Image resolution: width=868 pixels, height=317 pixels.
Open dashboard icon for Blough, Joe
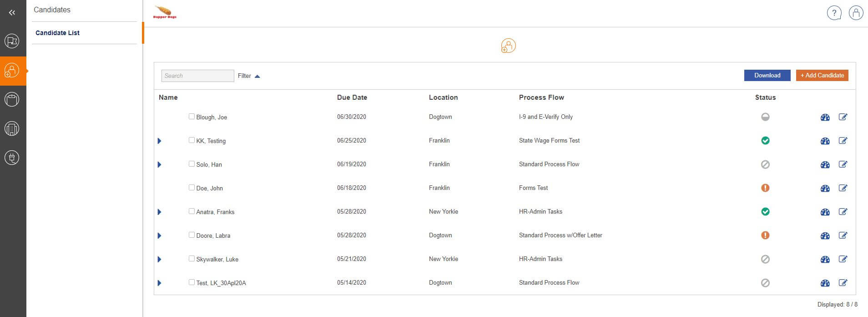tap(825, 118)
